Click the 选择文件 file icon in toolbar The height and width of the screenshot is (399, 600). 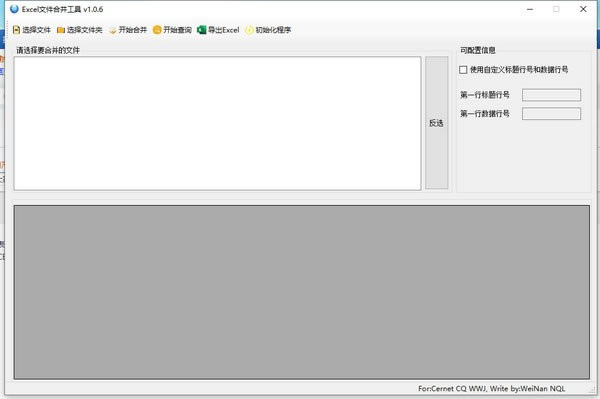pos(16,30)
